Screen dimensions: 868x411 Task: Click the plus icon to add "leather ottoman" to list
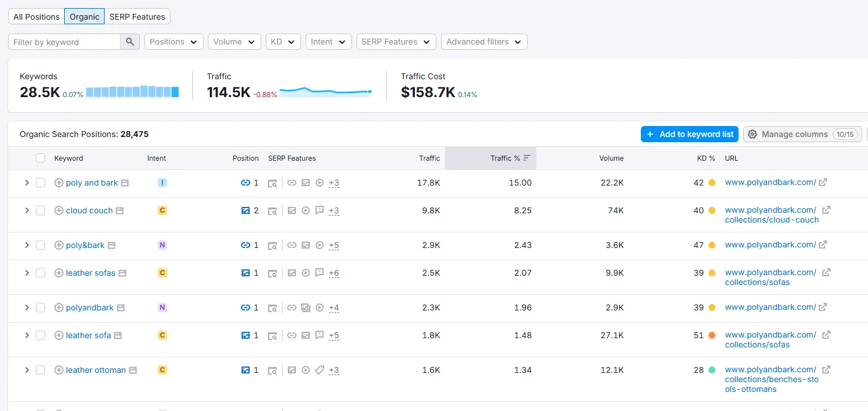coord(58,370)
